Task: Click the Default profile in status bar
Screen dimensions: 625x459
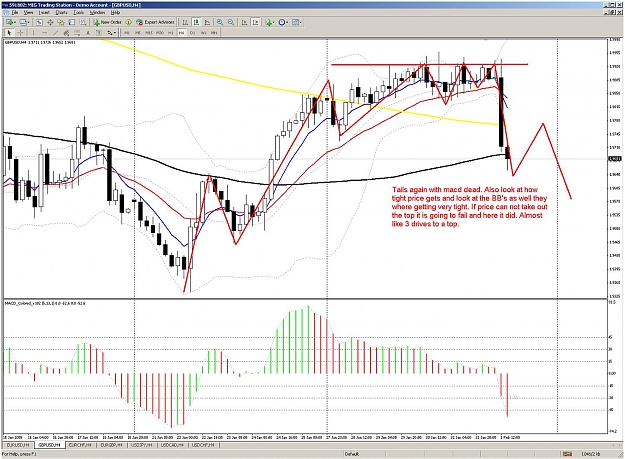Action: coord(351,454)
